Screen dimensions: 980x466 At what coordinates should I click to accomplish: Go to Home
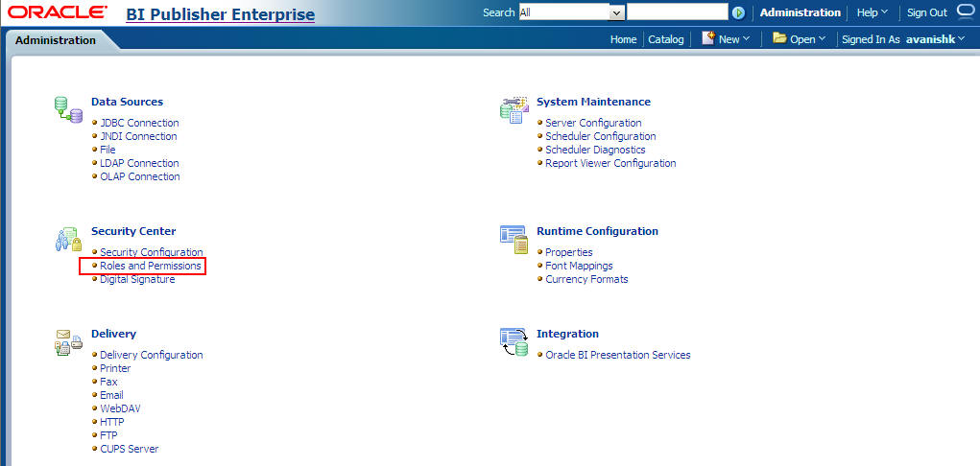click(623, 39)
